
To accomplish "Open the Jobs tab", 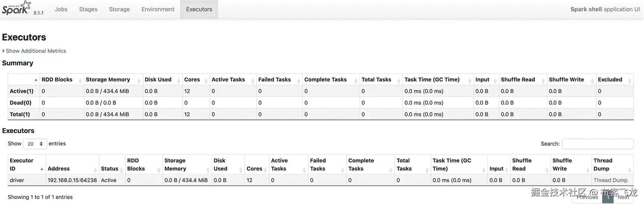I will tap(61, 9).
